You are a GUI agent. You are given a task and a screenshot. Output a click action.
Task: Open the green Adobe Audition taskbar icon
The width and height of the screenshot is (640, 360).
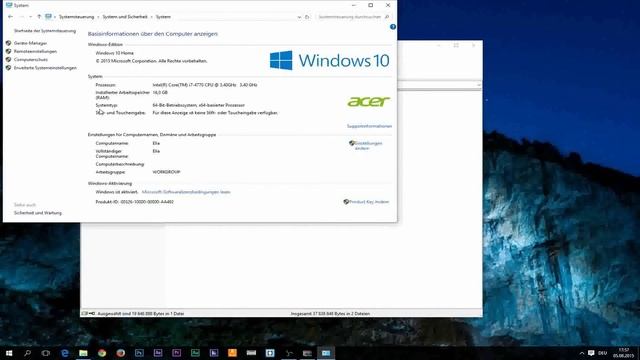(196, 353)
